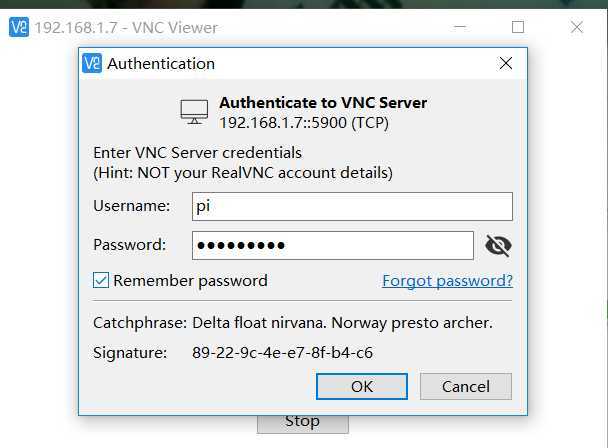Click the server address 192.168.1.7::5900 text
Image resolution: width=608 pixels, height=448 pixels.
point(304,123)
